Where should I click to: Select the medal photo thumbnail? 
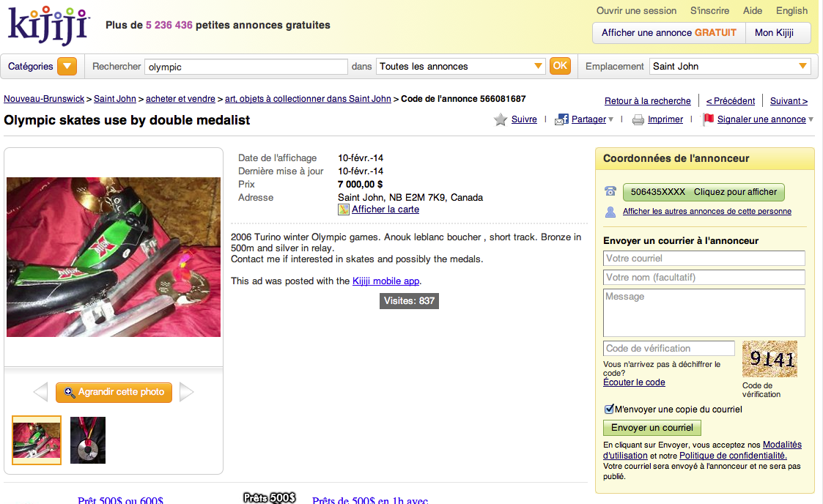tap(88, 440)
